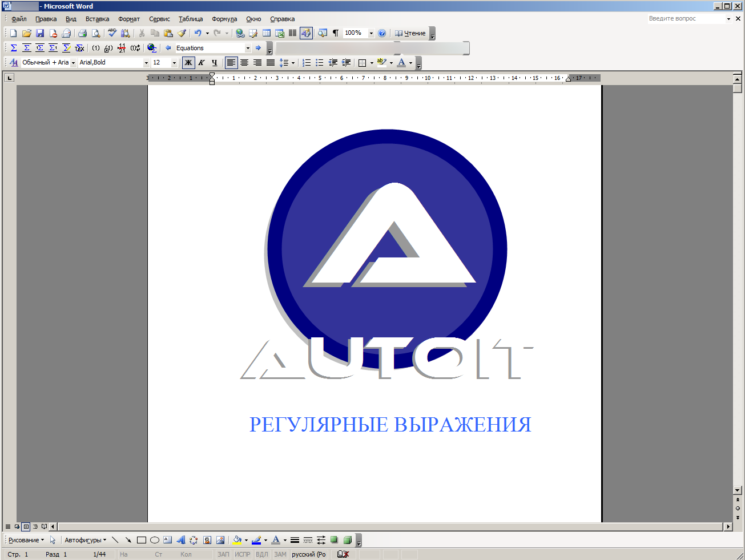The height and width of the screenshot is (560, 745).
Task: Expand the zoom 100% dropdown
Action: 371,33
